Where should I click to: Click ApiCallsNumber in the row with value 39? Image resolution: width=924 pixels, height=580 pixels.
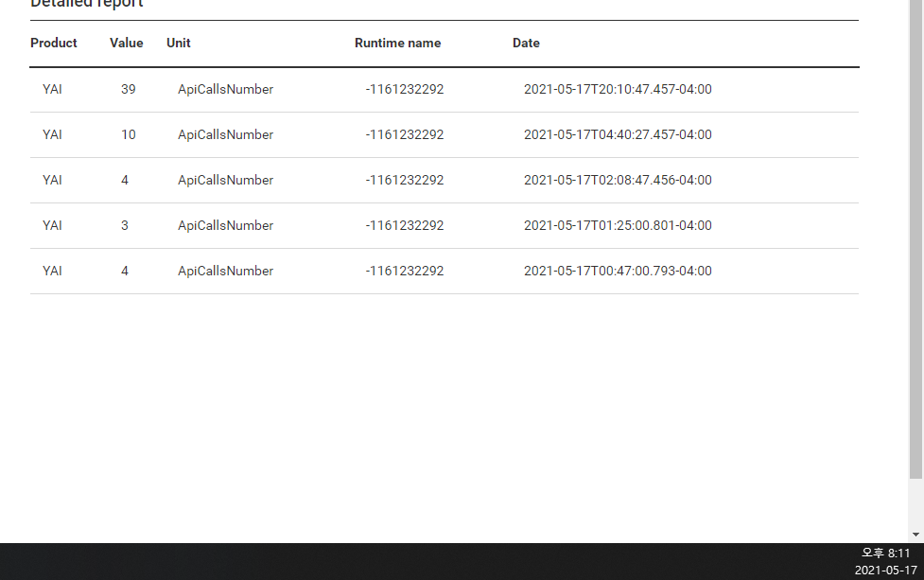[225, 90]
